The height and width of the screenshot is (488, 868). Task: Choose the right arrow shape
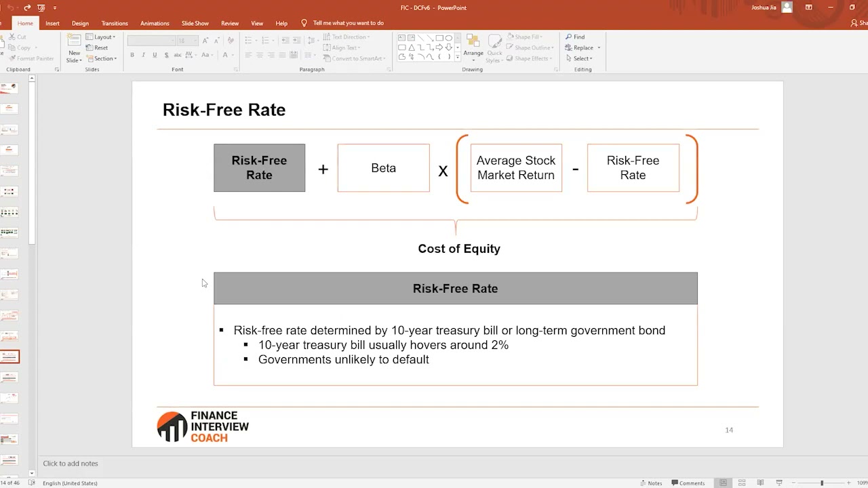pos(439,47)
